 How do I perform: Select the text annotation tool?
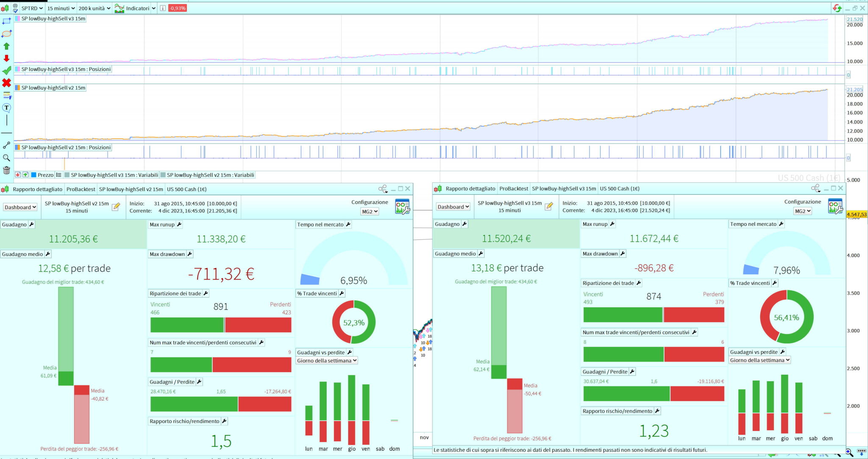(x=6, y=108)
